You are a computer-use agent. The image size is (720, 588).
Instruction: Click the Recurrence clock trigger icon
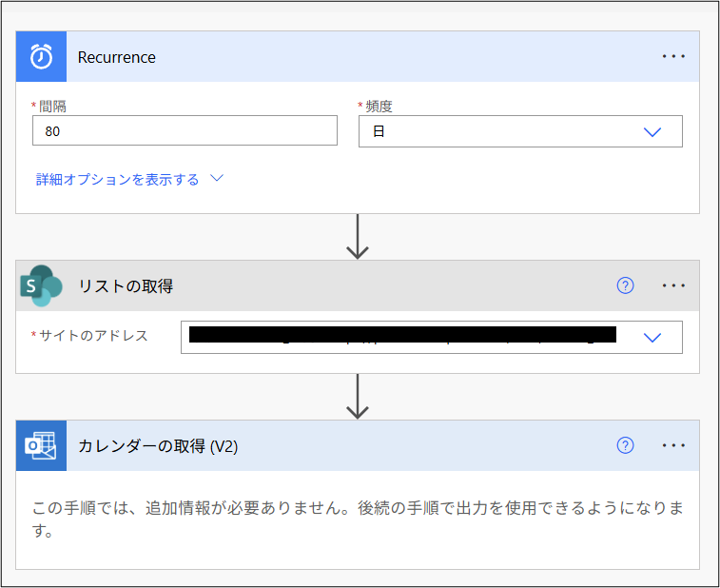[41, 57]
